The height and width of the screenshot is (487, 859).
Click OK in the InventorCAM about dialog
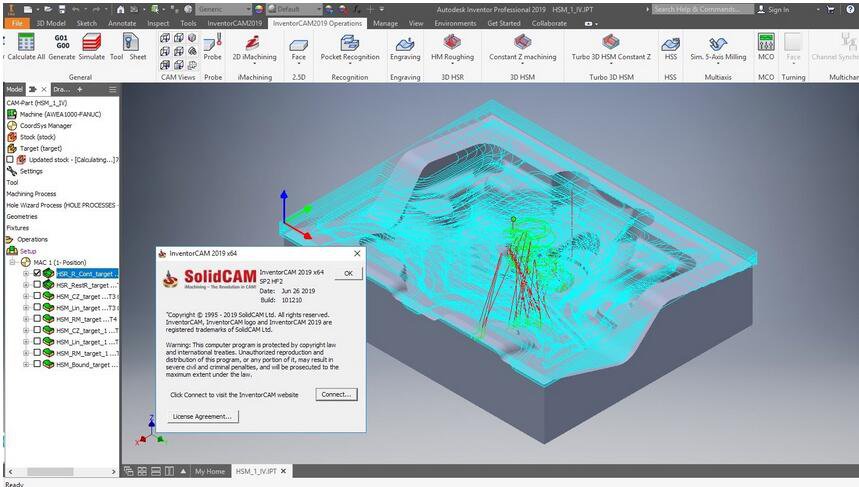(348, 273)
